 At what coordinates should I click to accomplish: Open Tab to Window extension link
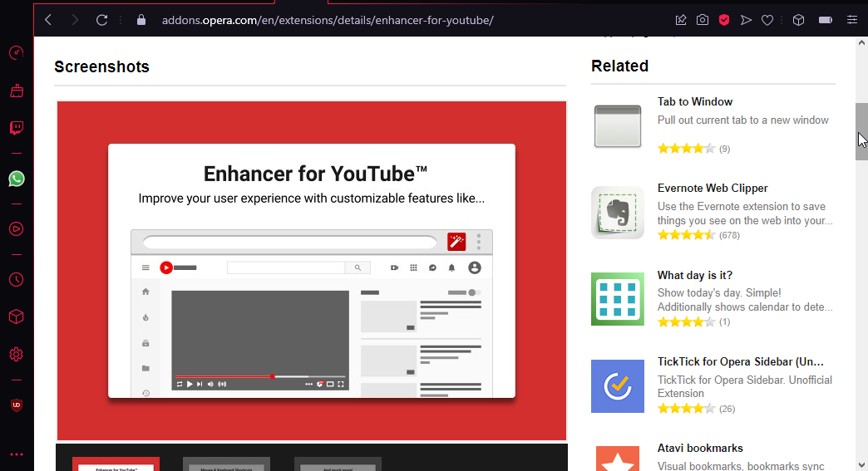click(695, 101)
